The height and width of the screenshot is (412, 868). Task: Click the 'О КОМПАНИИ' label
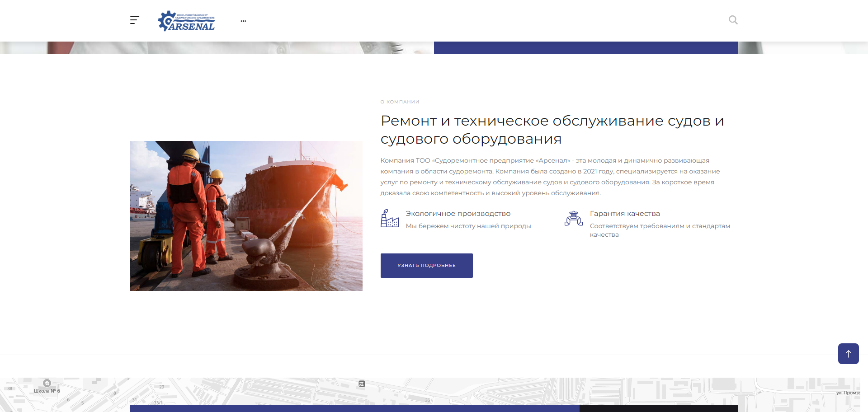pyautogui.click(x=400, y=102)
